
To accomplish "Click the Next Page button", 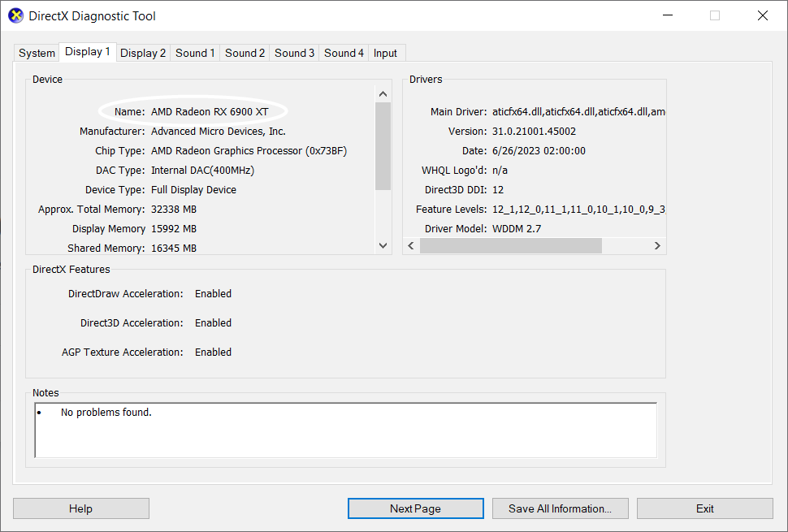I will tap(416, 508).
